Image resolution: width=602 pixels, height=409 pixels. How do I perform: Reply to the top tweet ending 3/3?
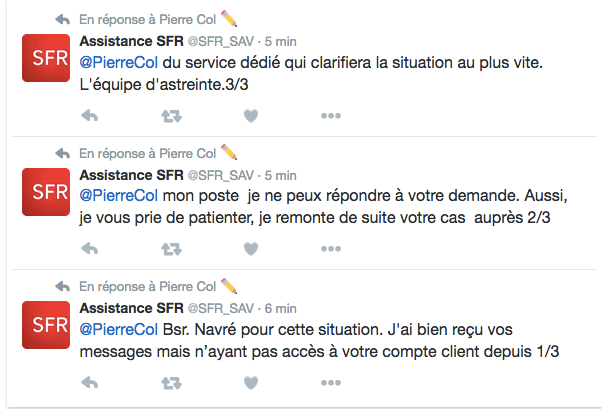pyautogui.click(x=88, y=116)
